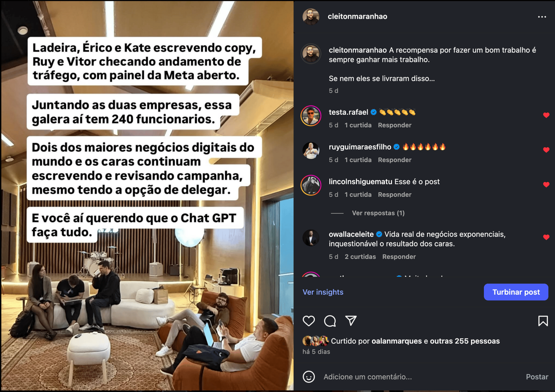Like the post with heart icon
555x392 pixels.
point(309,321)
